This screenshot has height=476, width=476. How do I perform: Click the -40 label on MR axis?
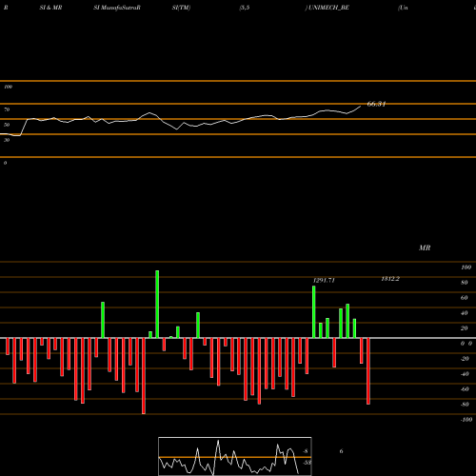click(465, 374)
